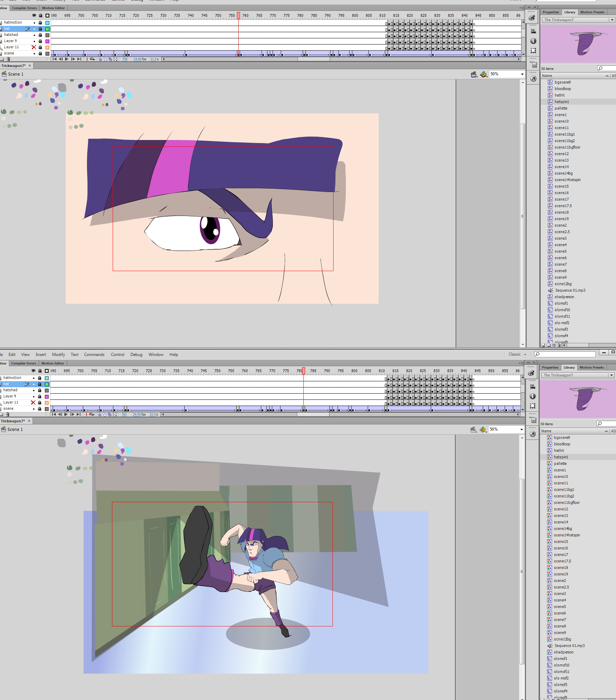Screen dimensions: 616x700
Task: Click the Scene 1 label in lower window
Action: pos(15,430)
